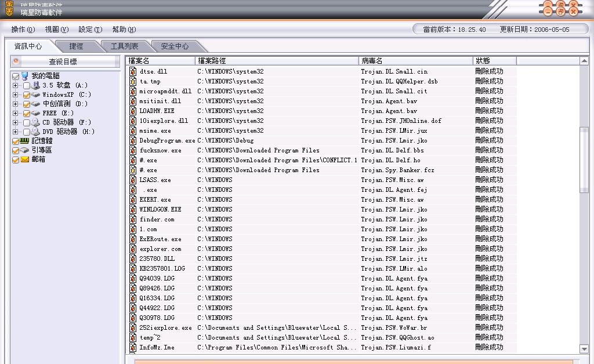Uncheck the WindowsXP C: checkbox

pyautogui.click(x=27, y=95)
